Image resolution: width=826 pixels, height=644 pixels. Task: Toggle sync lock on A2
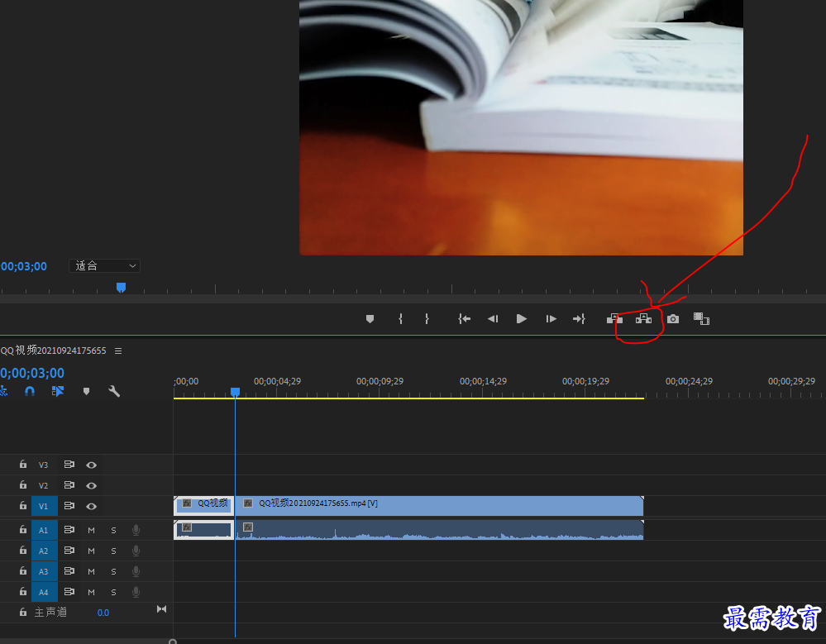[x=69, y=551]
